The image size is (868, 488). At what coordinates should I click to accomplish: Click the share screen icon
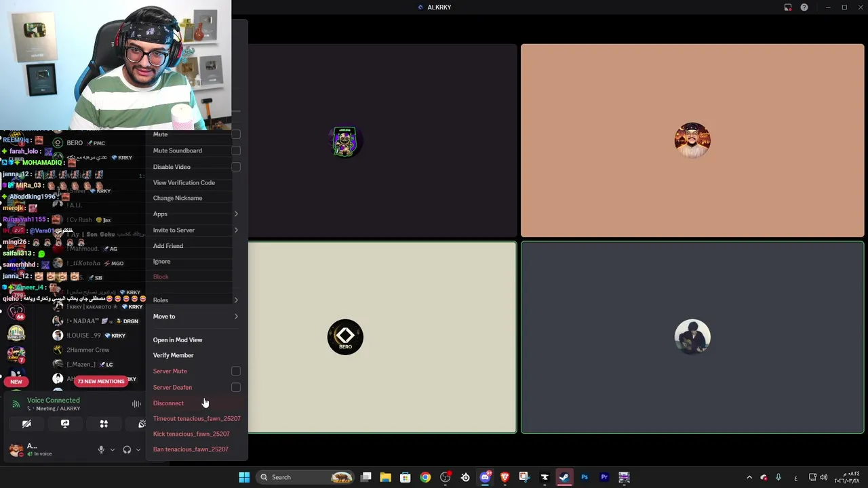pyautogui.click(x=65, y=424)
